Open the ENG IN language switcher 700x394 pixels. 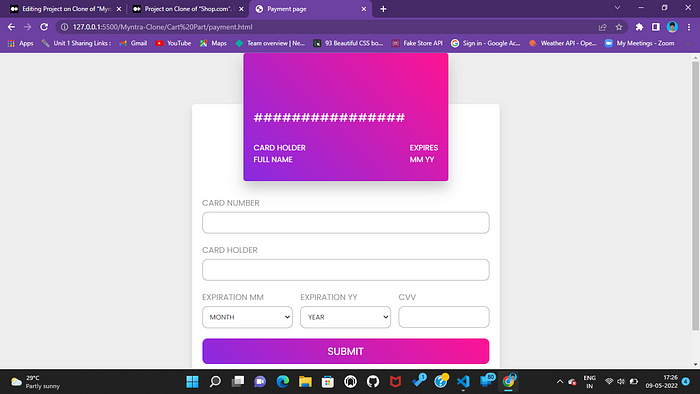point(590,382)
